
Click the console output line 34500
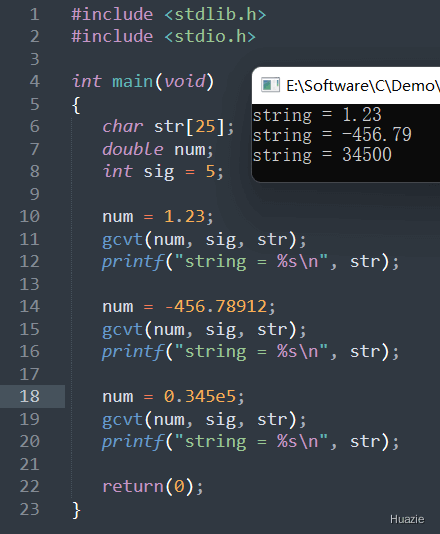click(x=322, y=155)
